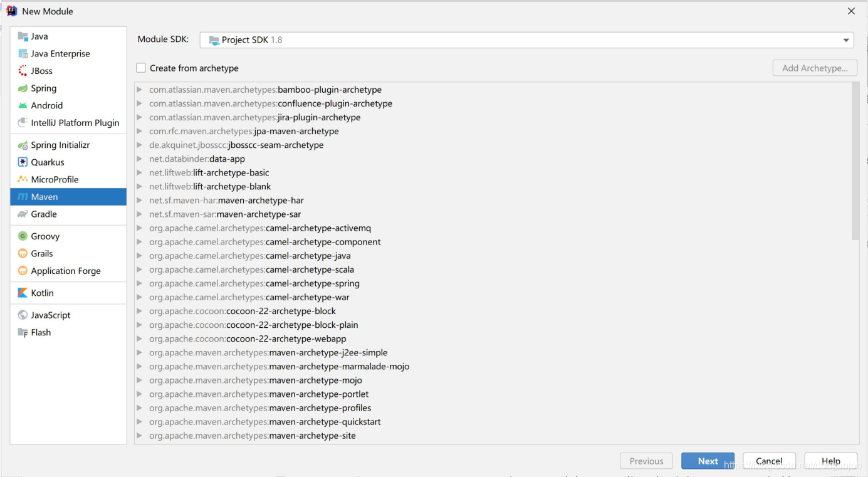868x477 pixels.
Task: Pick the Spring Initializr icon
Action: pyautogui.click(x=23, y=145)
